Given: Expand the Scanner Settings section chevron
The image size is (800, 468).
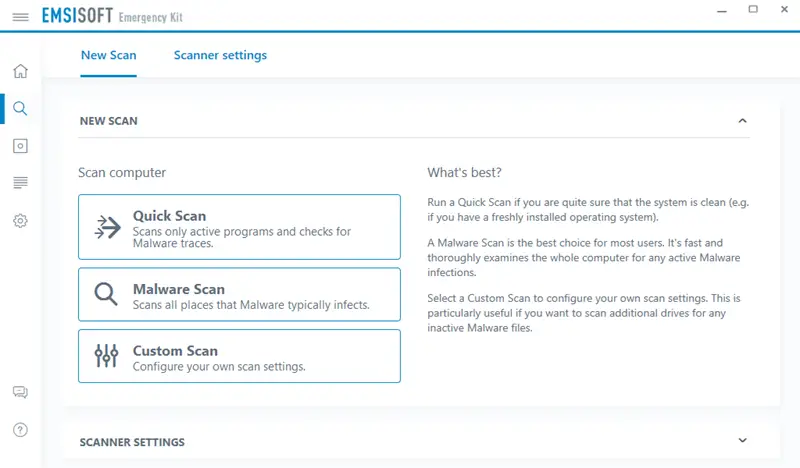Looking at the screenshot, I should tap(742, 440).
